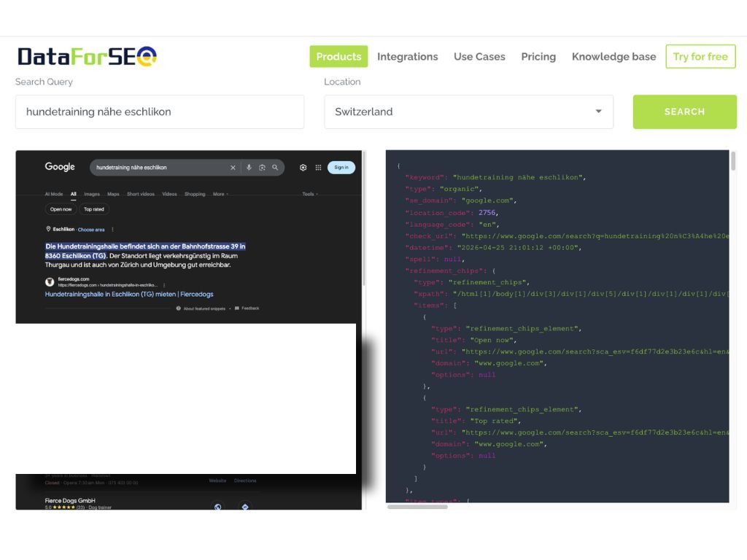
Task: Switch to the Short videos tab
Action: pos(141,194)
